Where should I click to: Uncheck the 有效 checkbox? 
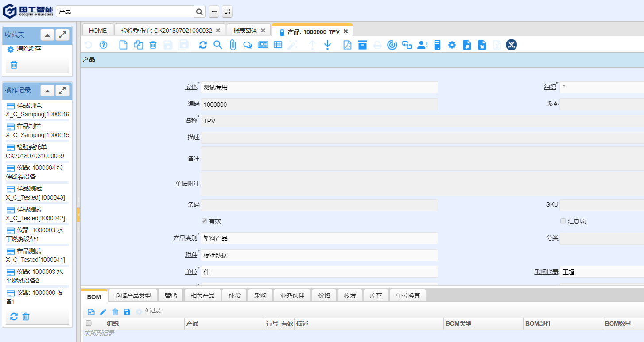pos(204,221)
